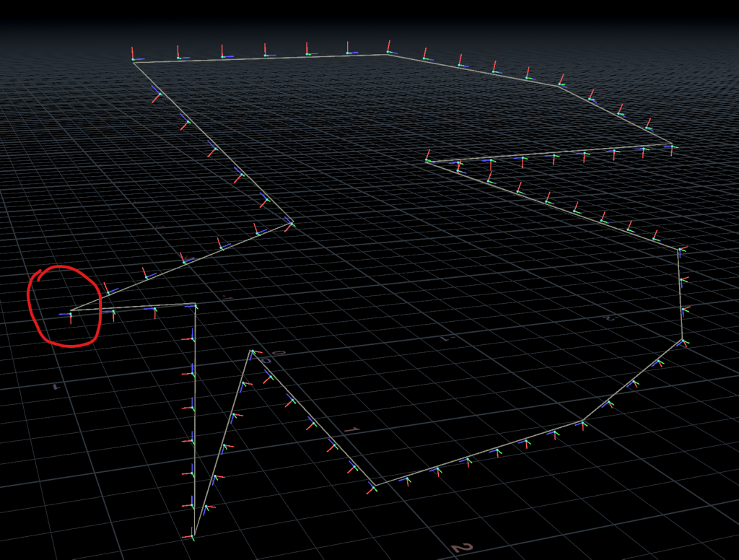Viewport: 739px width, 560px height.
Task: Select the curve endpoint inside the red circle
Action: point(71,311)
